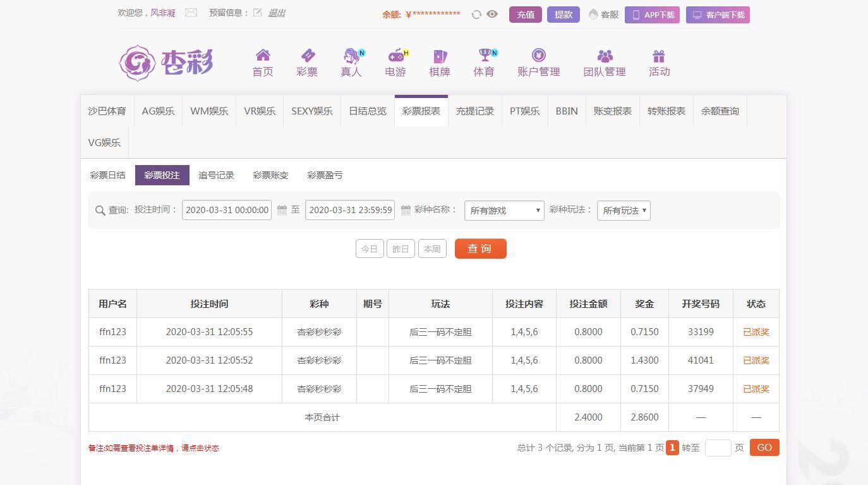Select the 追号记录 sub-tab
The width and height of the screenshot is (868, 485).
click(216, 175)
